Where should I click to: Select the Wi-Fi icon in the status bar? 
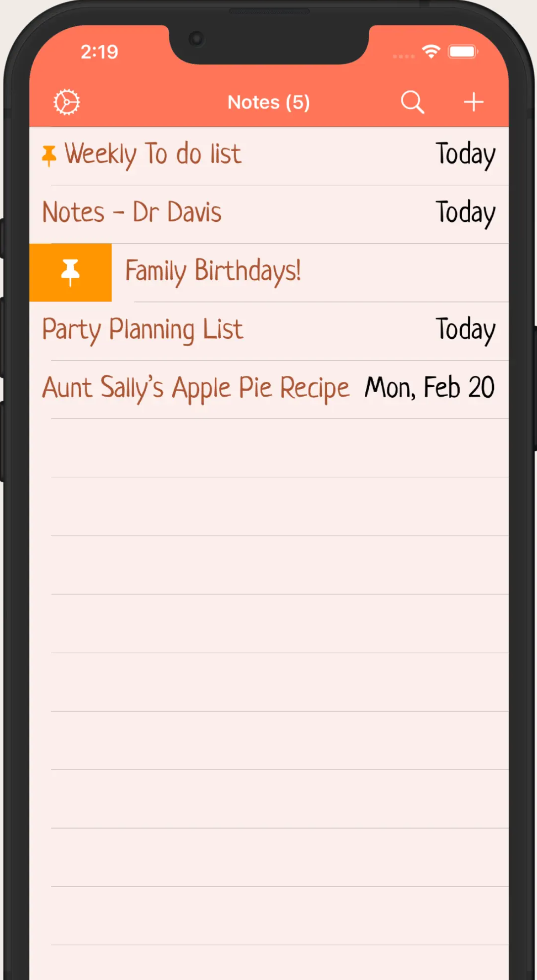[x=430, y=50]
